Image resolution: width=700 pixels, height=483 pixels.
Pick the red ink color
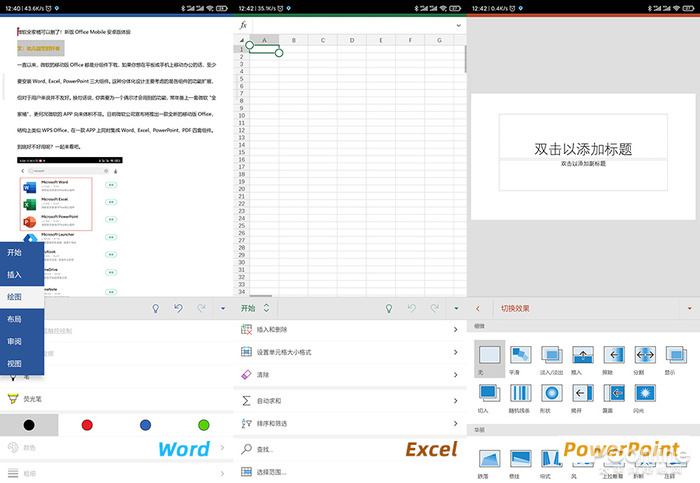[x=88, y=425]
